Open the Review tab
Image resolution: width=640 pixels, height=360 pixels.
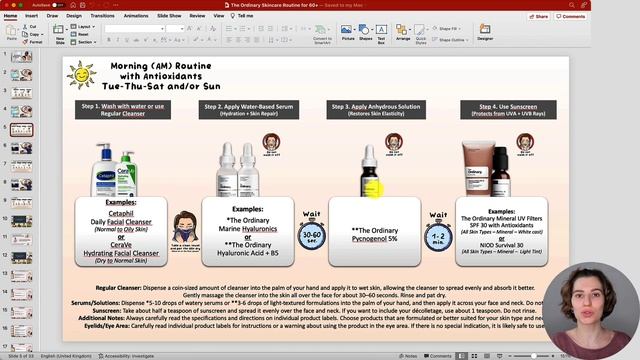pos(197,16)
